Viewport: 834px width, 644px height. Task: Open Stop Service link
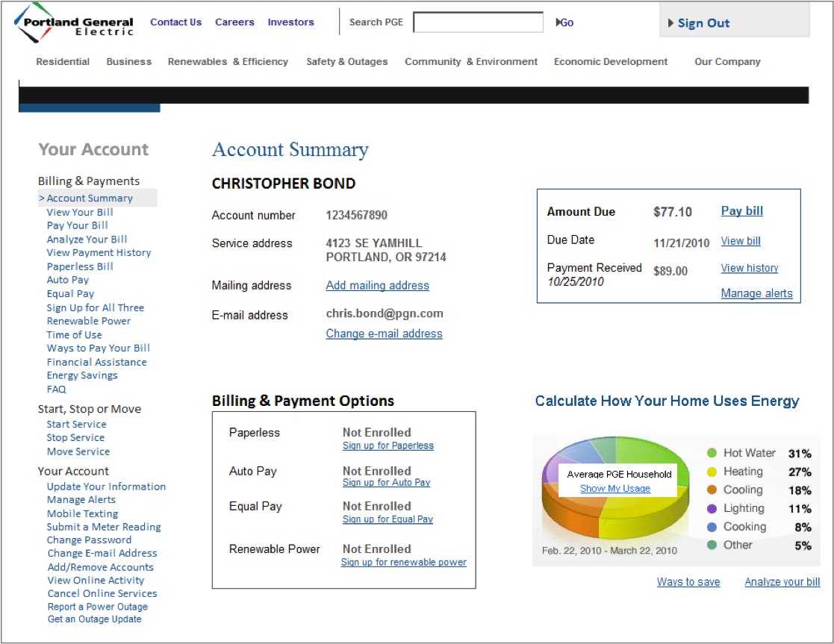click(75, 437)
